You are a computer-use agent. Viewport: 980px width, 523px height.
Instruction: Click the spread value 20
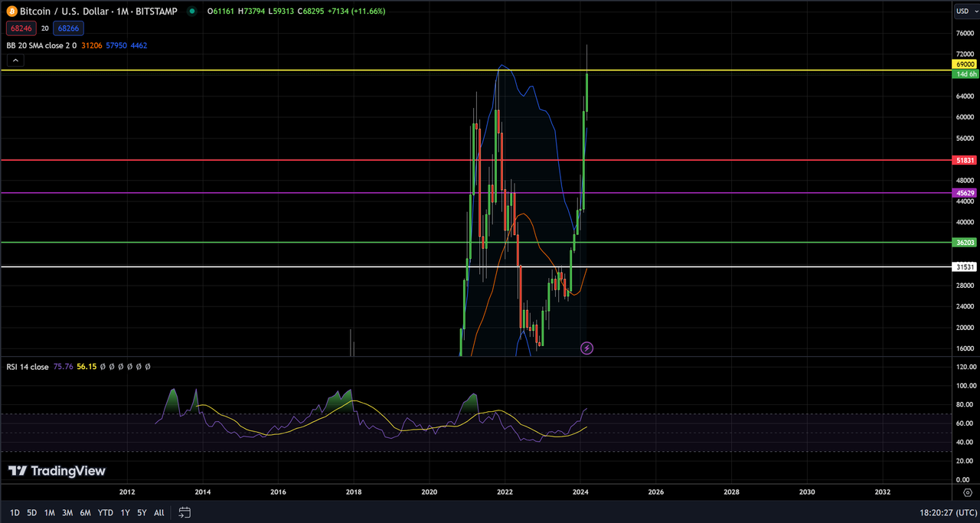click(44, 28)
